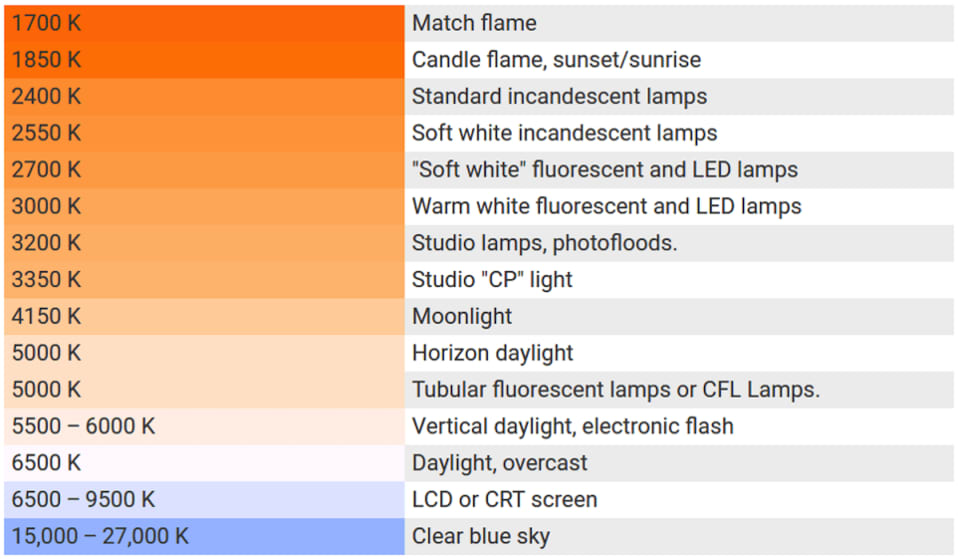Select the 2700 K orange swatch
This screenshot has height=559, width=960.
point(204,170)
